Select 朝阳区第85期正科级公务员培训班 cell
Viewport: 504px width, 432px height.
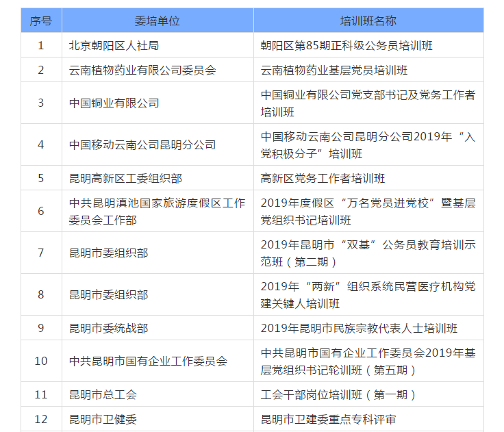[368, 45]
